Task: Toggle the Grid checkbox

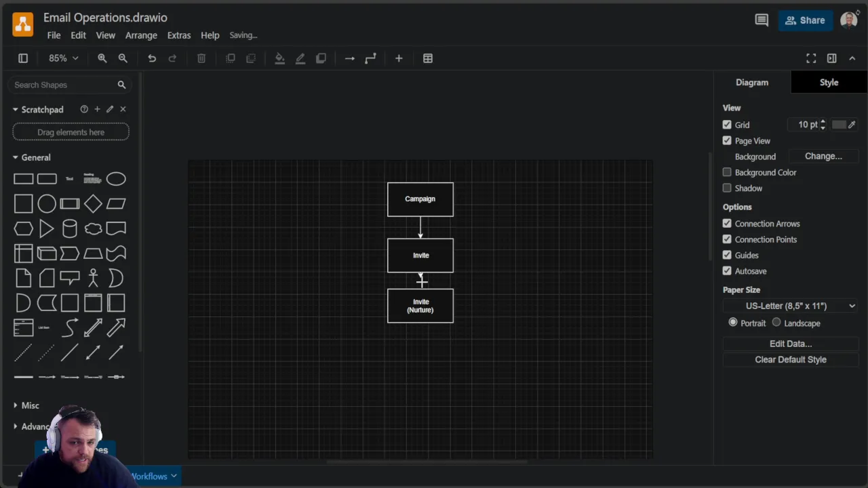Action: (x=727, y=125)
